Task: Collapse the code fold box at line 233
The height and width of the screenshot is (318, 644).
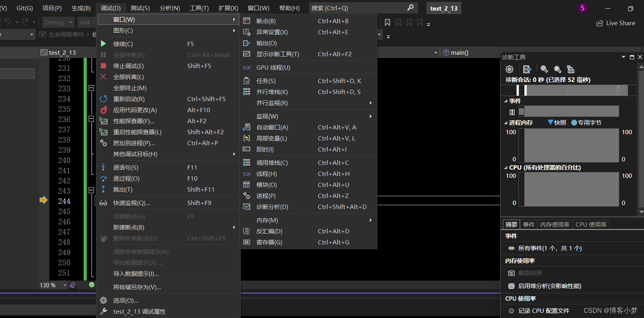Action: pyautogui.click(x=91, y=88)
